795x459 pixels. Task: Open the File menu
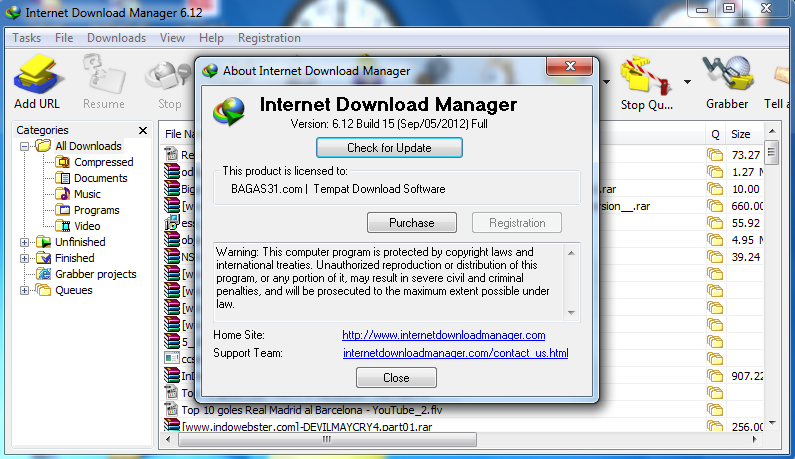64,38
